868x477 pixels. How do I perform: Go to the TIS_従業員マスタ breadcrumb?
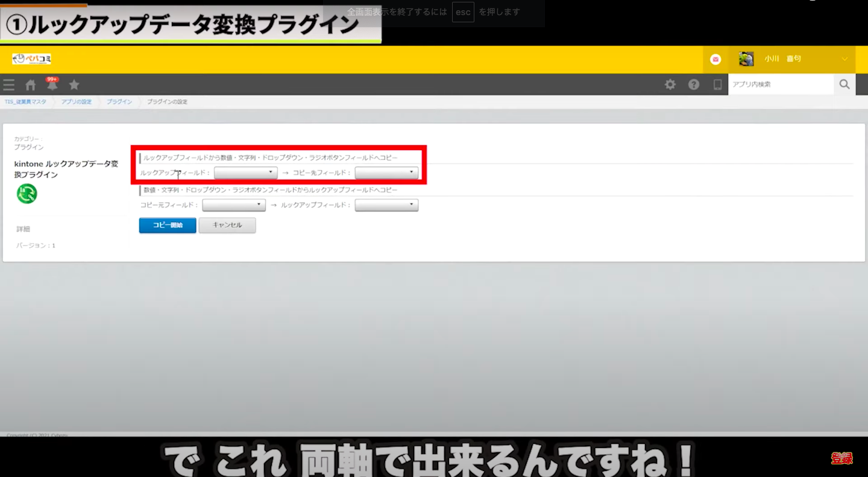pyautogui.click(x=25, y=102)
